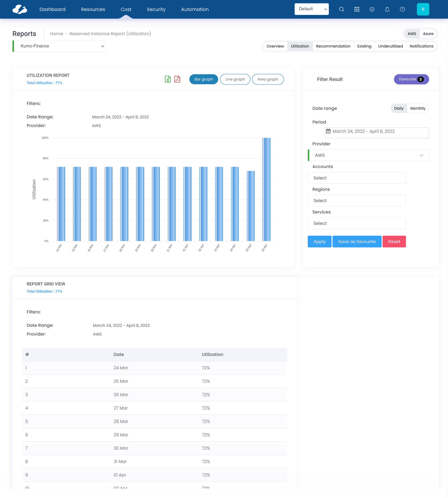Viewport: 448px width, 498px height.
Task: Switch to the Recommendation tab
Action: point(333,46)
